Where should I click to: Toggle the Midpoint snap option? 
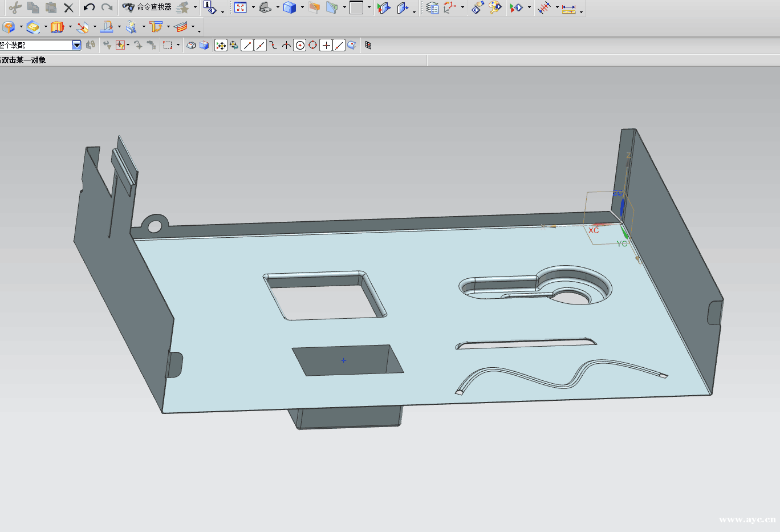point(260,45)
